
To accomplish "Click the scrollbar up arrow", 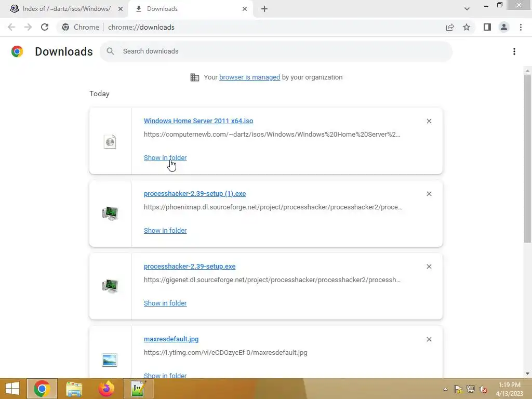I will tap(527, 71).
